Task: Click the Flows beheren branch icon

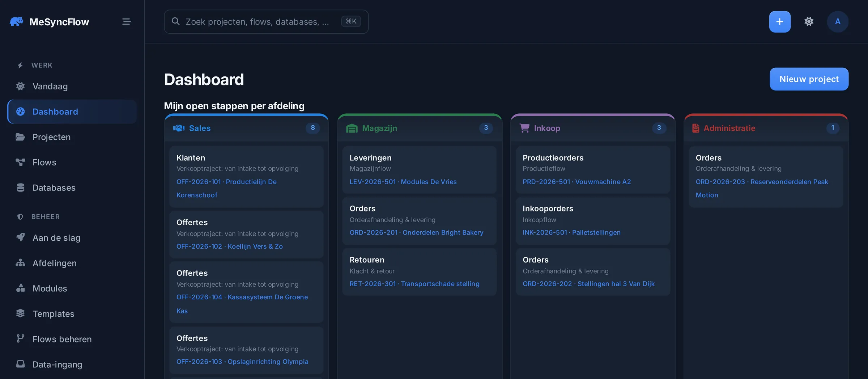Action: 21,338
